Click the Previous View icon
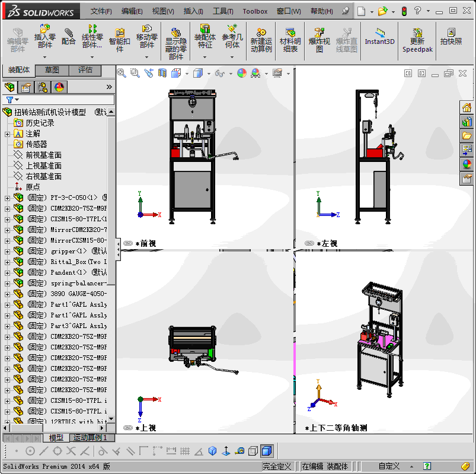Screen dimensions: 476x474 [148, 73]
